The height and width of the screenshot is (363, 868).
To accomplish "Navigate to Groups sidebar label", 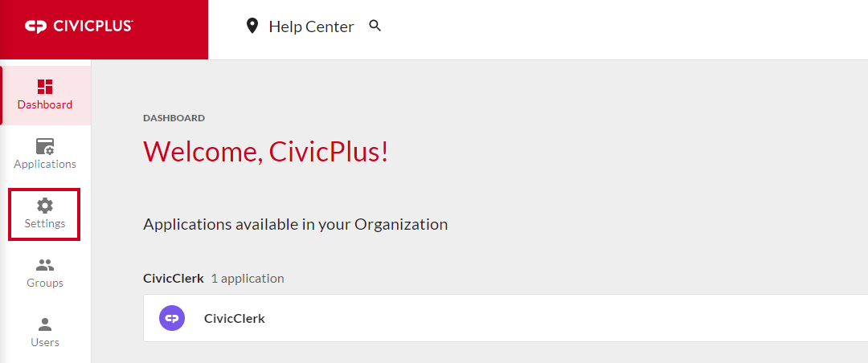I will 45,283.
